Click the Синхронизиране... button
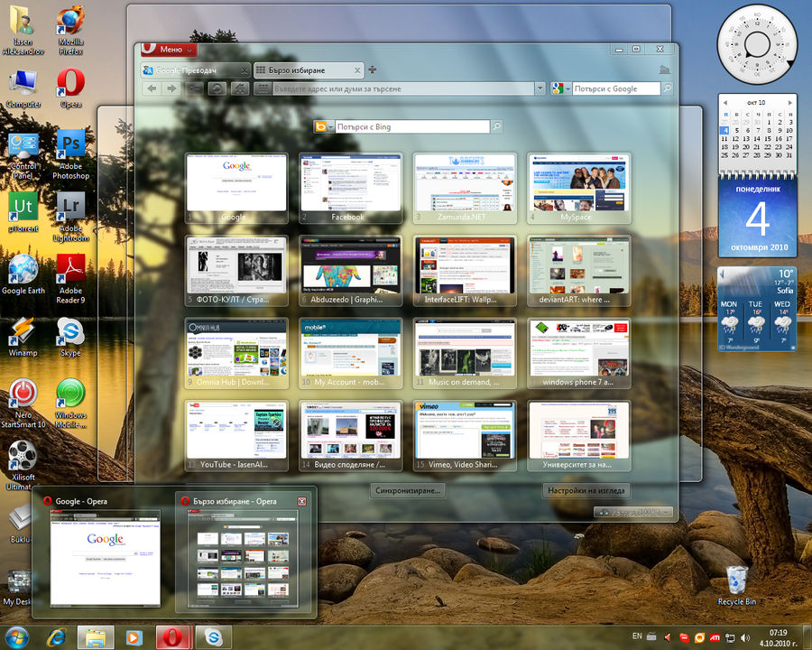 point(408,490)
